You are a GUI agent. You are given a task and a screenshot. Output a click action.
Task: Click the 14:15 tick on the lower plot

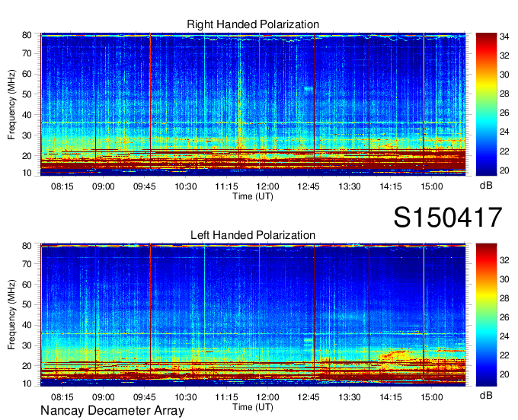[x=391, y=397]
